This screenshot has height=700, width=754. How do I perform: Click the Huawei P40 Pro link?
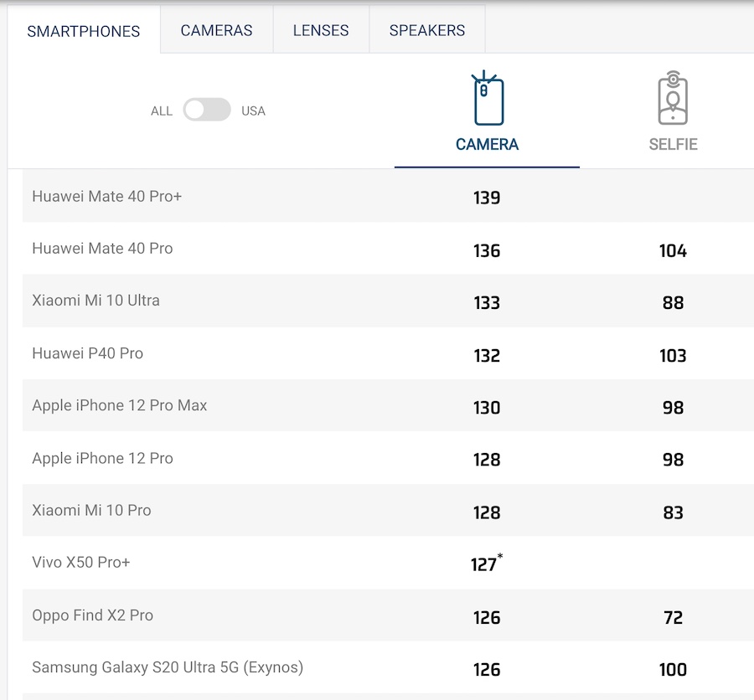click(87, 353)
